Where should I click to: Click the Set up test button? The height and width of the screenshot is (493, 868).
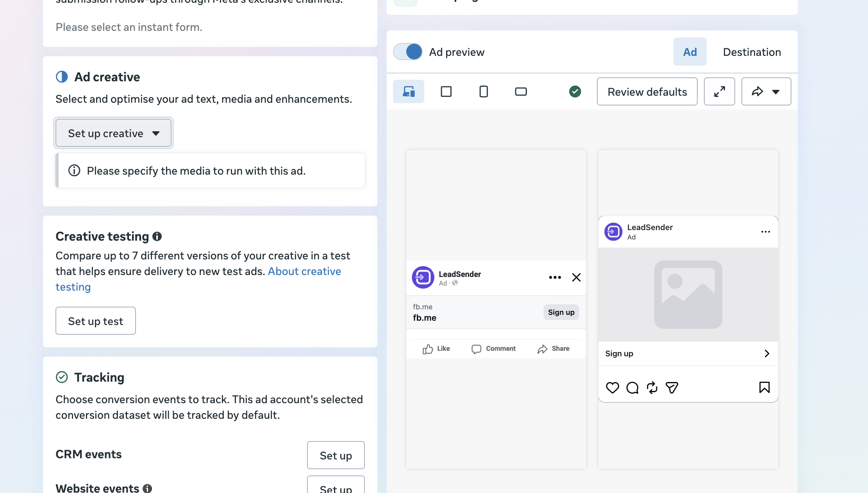(x=96, y=321)
